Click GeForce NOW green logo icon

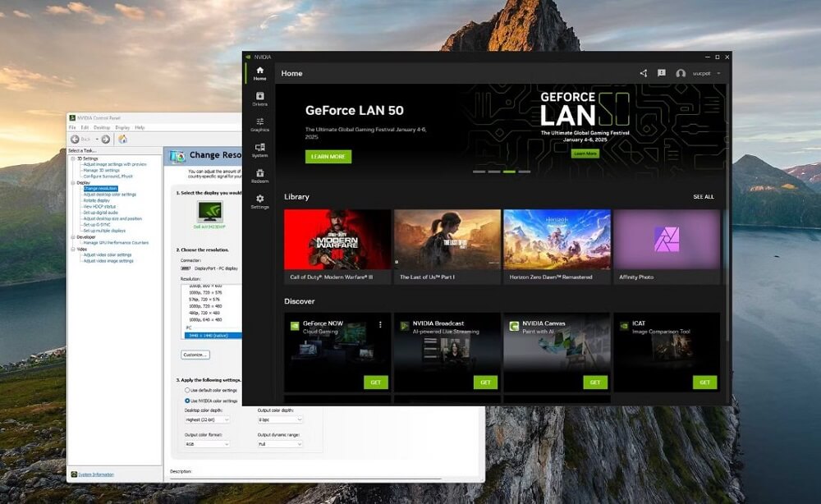(295, 326)
